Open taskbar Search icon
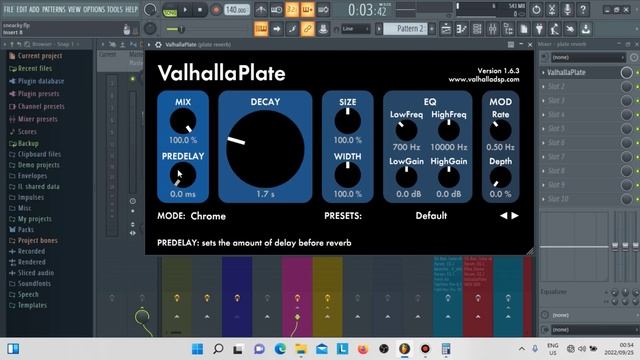640x360 pixels. coord(218,349)
